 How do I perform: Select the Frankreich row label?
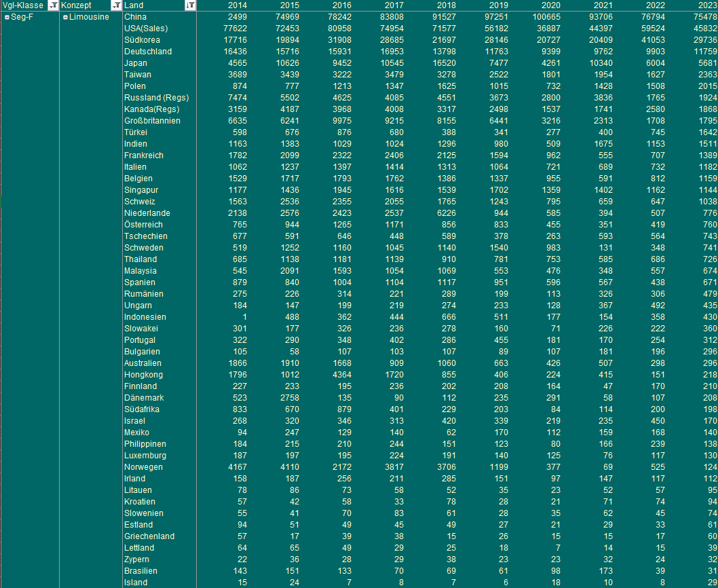[x=143, y=155]
